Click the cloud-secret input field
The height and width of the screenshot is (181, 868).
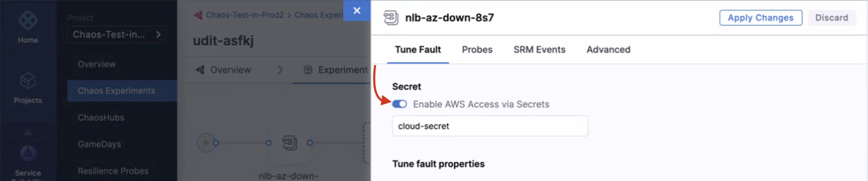[490, 126]
